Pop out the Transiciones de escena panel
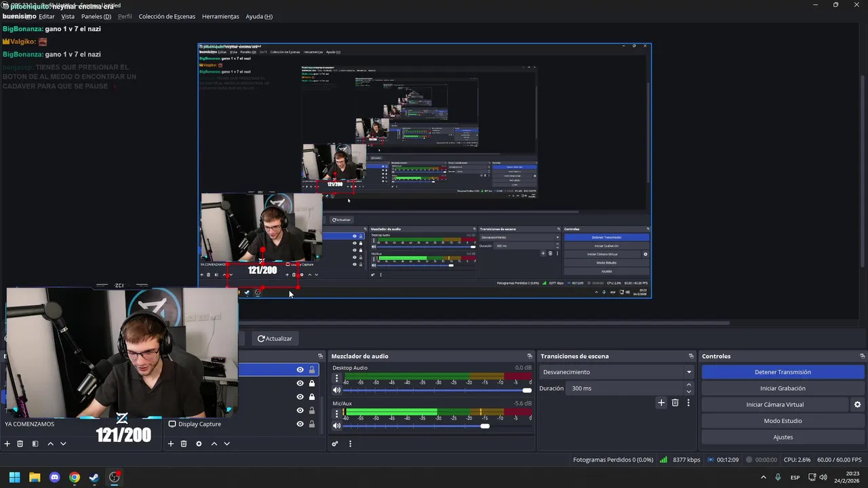The width and height of the screenshot is (868, 488). 691,356
